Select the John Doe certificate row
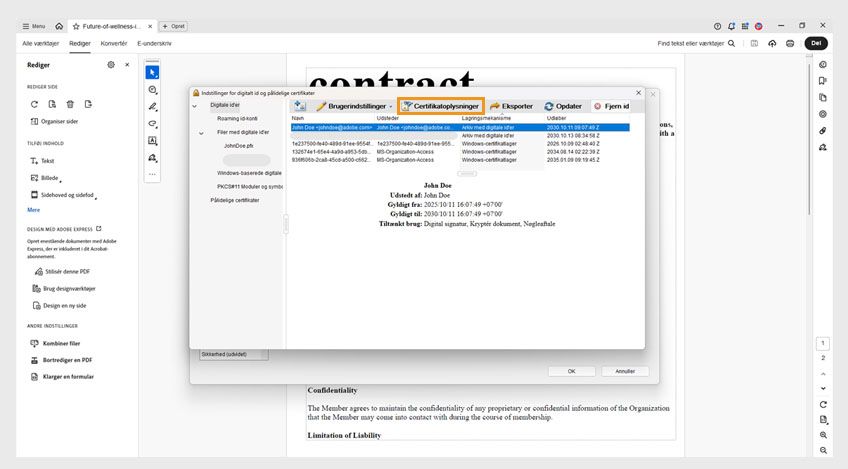 coord(460,128)
